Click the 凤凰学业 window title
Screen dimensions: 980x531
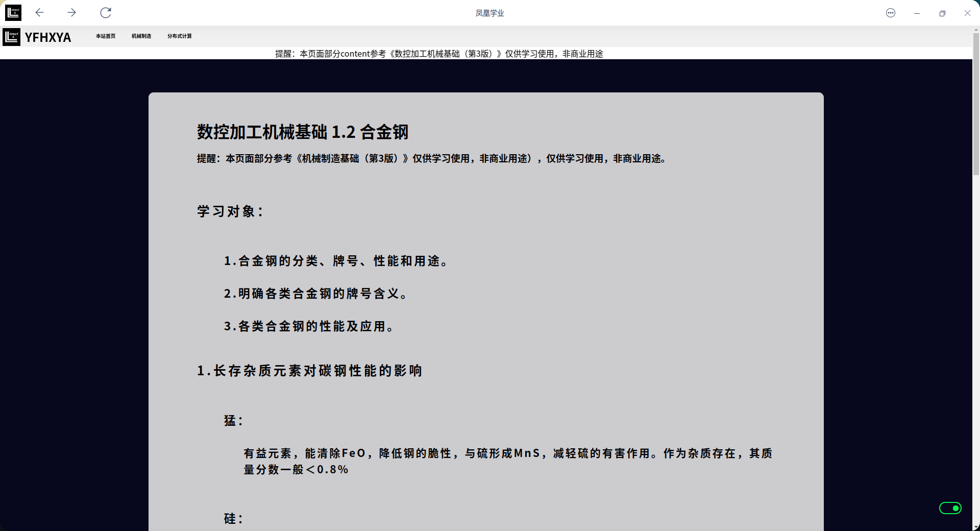click(489, 13)
